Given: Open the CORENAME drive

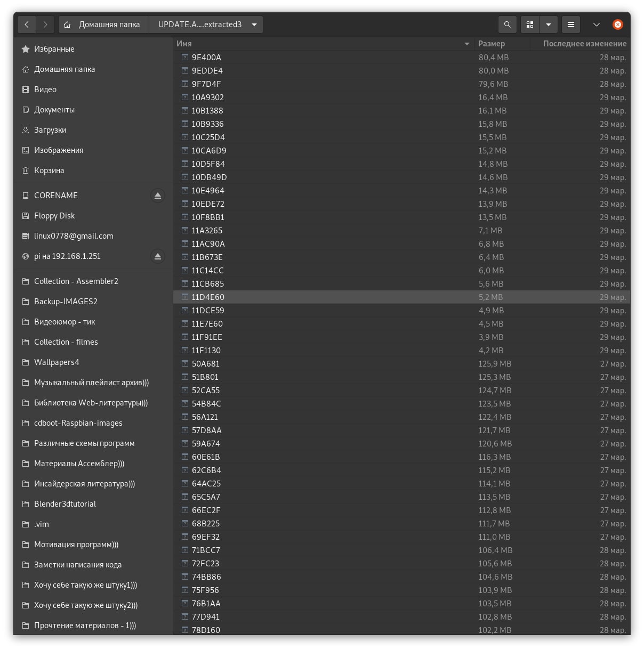Looking at the screenshot, I should (x=56, y=196).
